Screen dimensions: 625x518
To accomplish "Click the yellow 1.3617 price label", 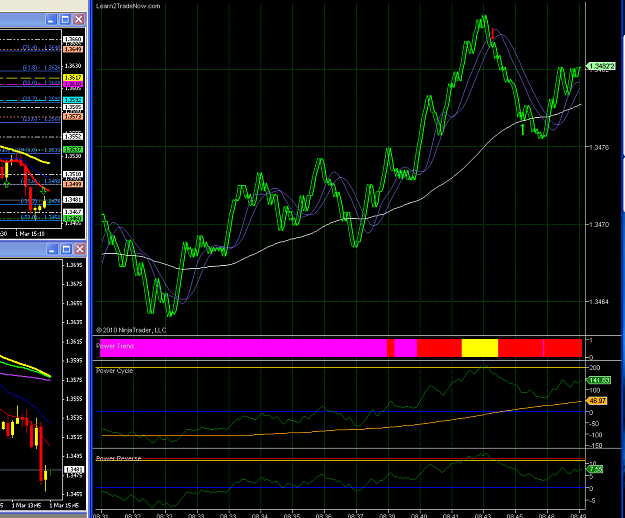I will 73,78.
